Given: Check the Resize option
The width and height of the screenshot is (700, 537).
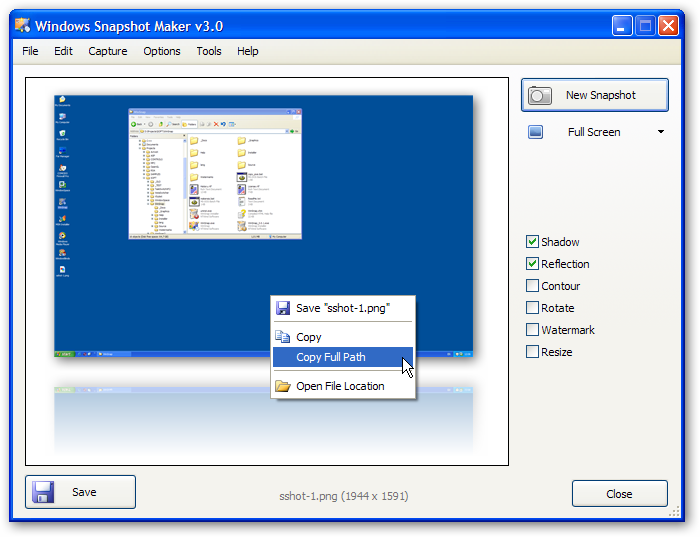Looking at the screenshot, I should tap(532, 352).
